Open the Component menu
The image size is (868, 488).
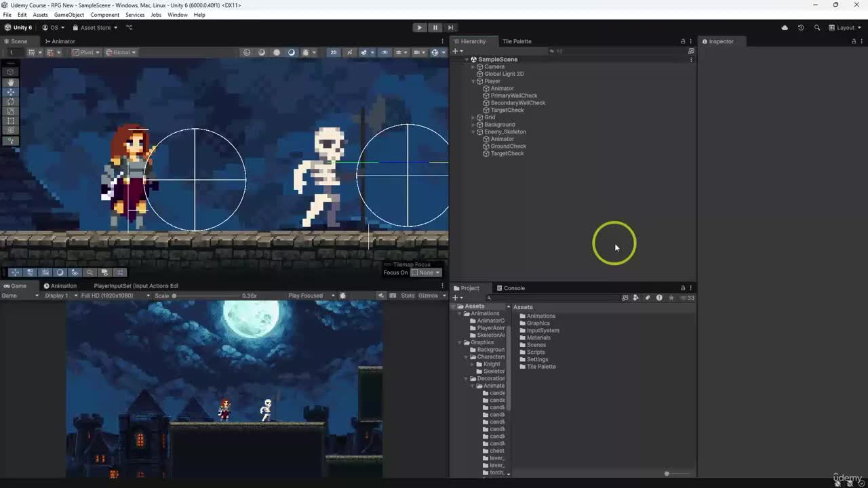104,15
